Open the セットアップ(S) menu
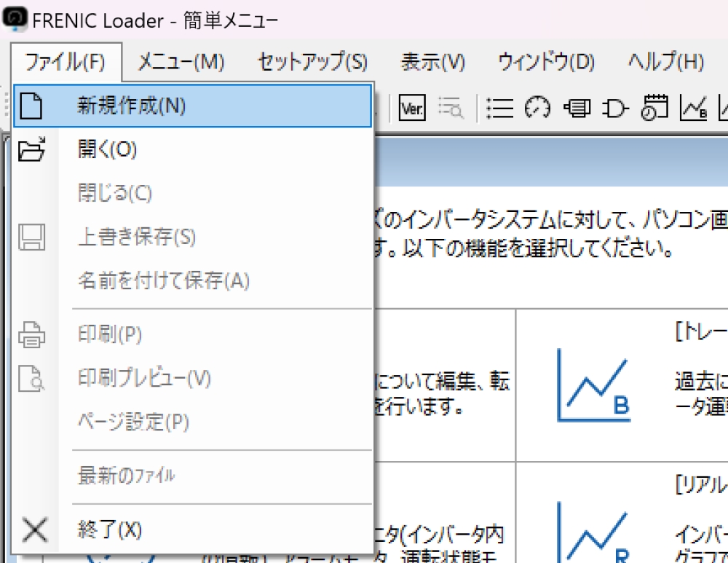 pos(312,62)
